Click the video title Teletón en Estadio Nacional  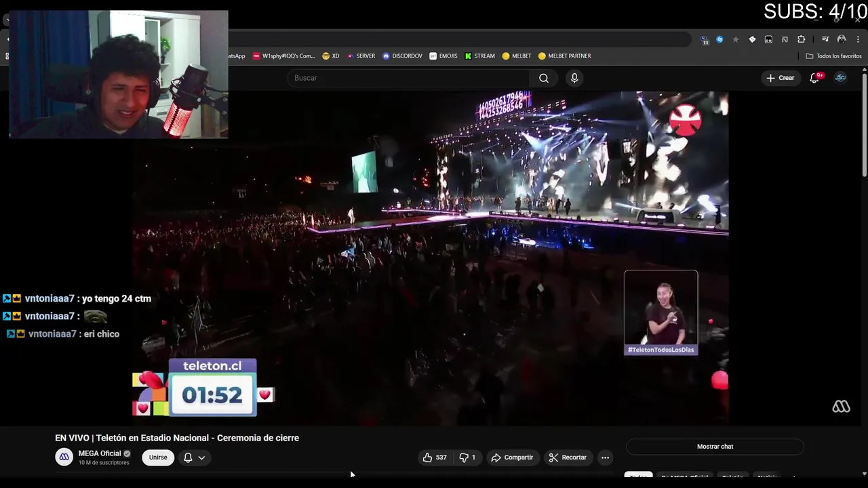pos(177,438)
